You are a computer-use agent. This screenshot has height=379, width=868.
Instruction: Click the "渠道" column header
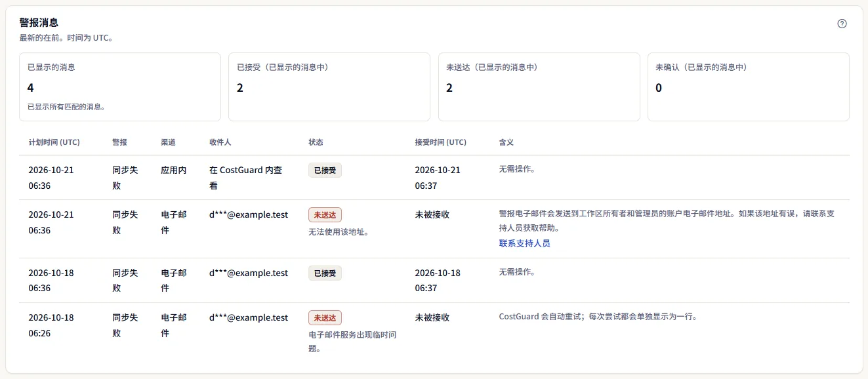pos(168,142)
